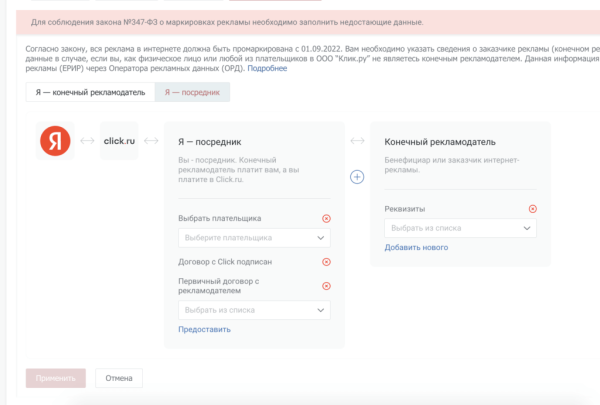Click the plus circle icon between the cards
The height and width of the screenshot is (405, 600).
[357, 177]
